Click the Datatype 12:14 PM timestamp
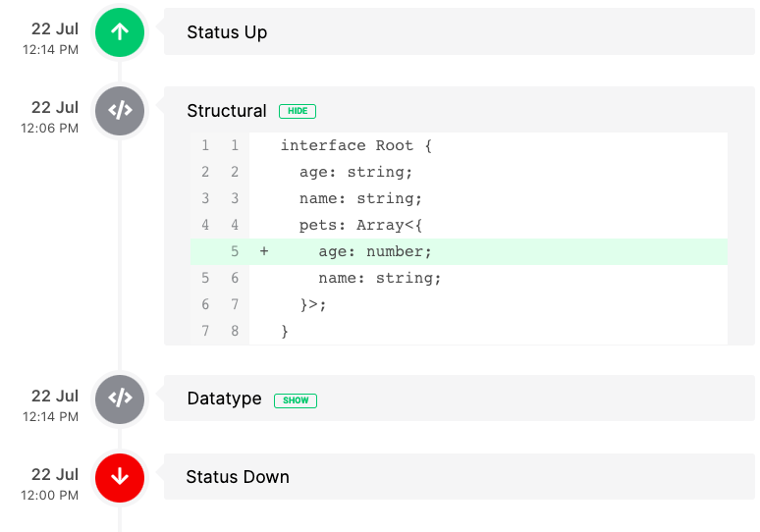Viewport: 760px width, 532px height. [x=53, y=404]
